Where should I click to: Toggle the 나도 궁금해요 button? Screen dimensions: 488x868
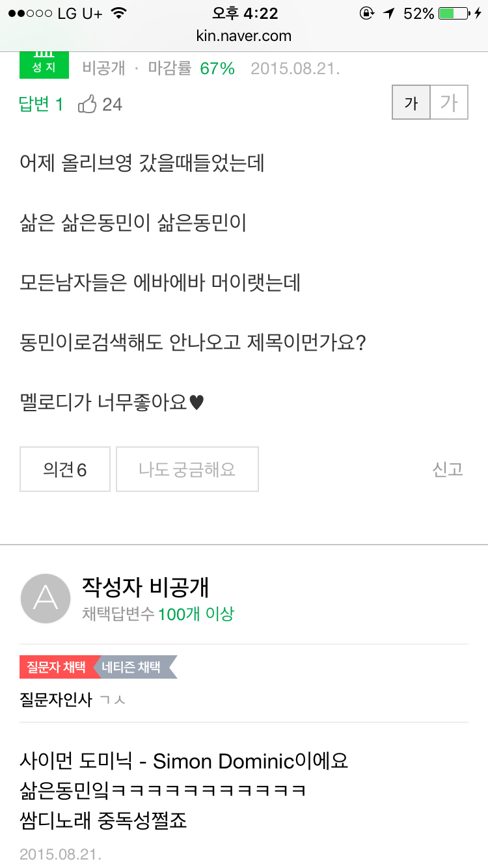click(x=187, y=469)
